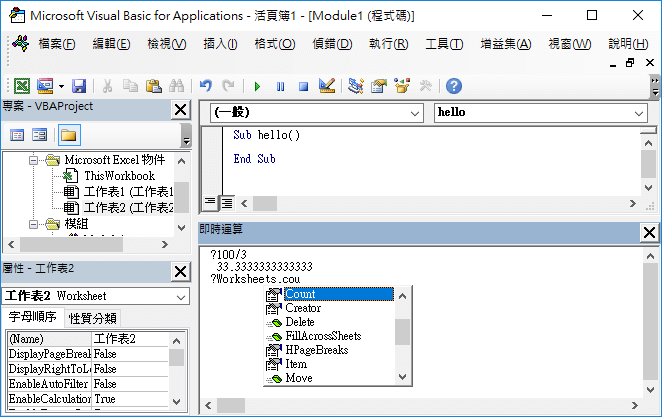Close the 即時運算 immediate window
662x417 pixels.
pyautogui.click(x=649, y=233)
